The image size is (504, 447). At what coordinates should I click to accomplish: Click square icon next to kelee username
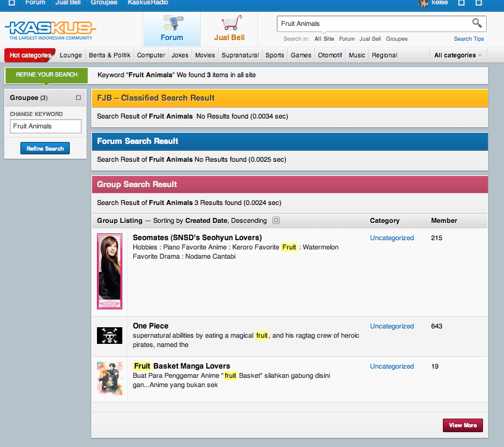pos(461,2)
